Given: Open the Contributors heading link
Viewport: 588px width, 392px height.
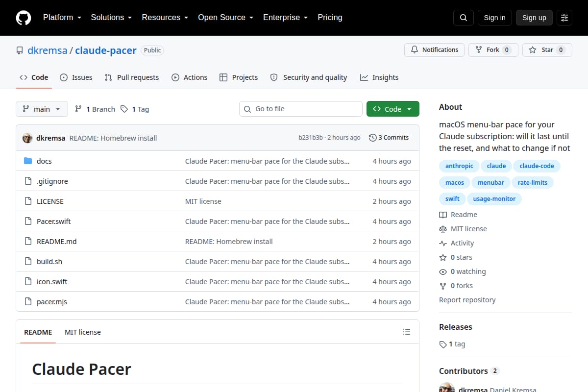Looking at the screenshot, I should point(469,371).
